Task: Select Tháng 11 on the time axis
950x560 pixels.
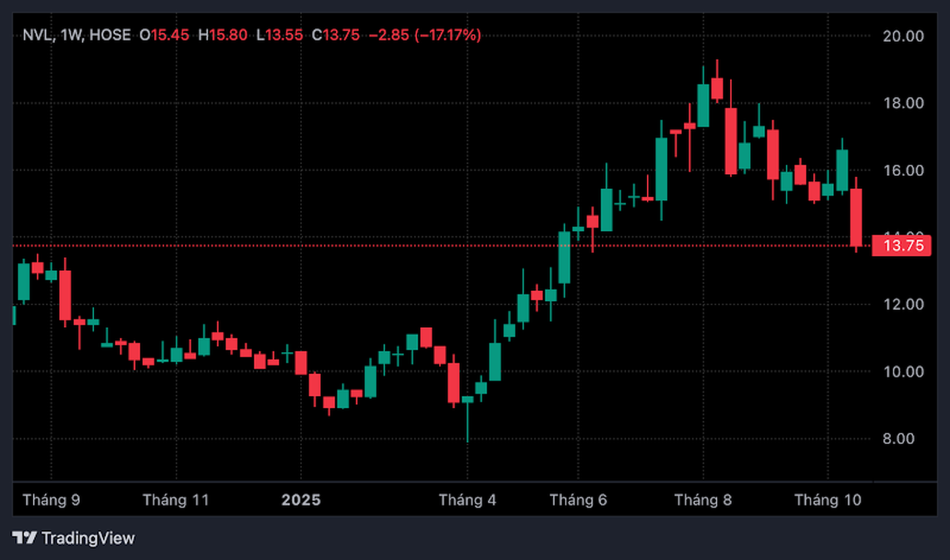Action: (x=176, y=500)
